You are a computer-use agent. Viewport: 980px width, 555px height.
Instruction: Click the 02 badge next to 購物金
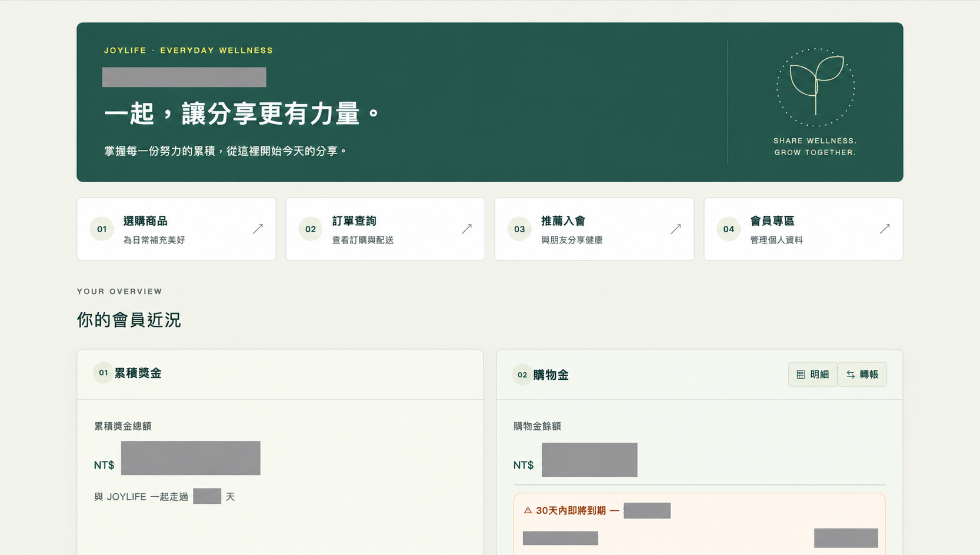click(x=522, y=375)
